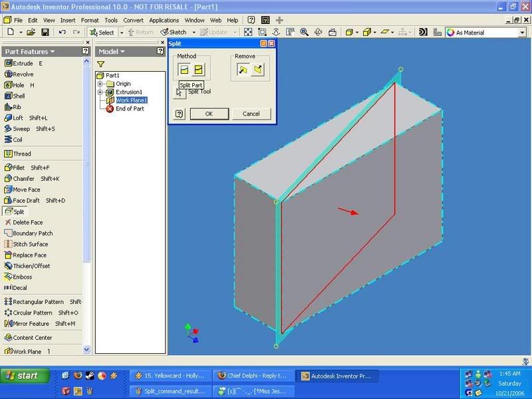
Task: Click the Save icon in toolbar
Action: click(45, 32)
